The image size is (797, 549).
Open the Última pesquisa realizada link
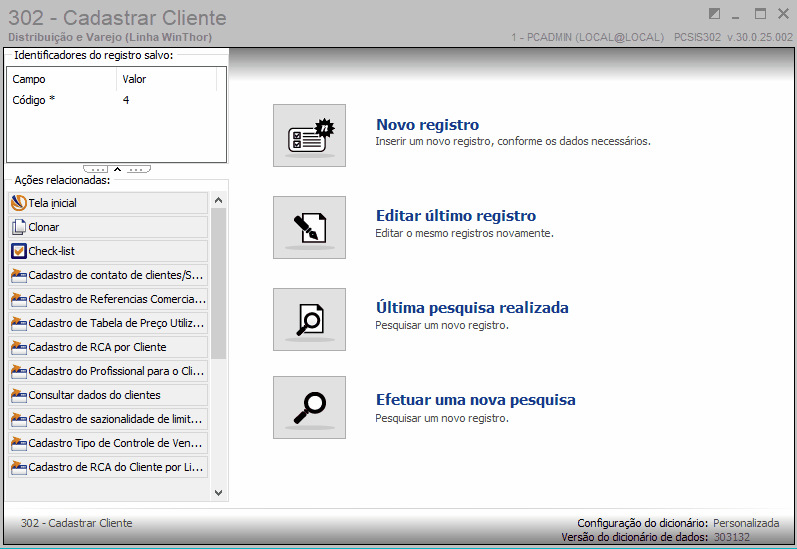click(x=472, y=308)
